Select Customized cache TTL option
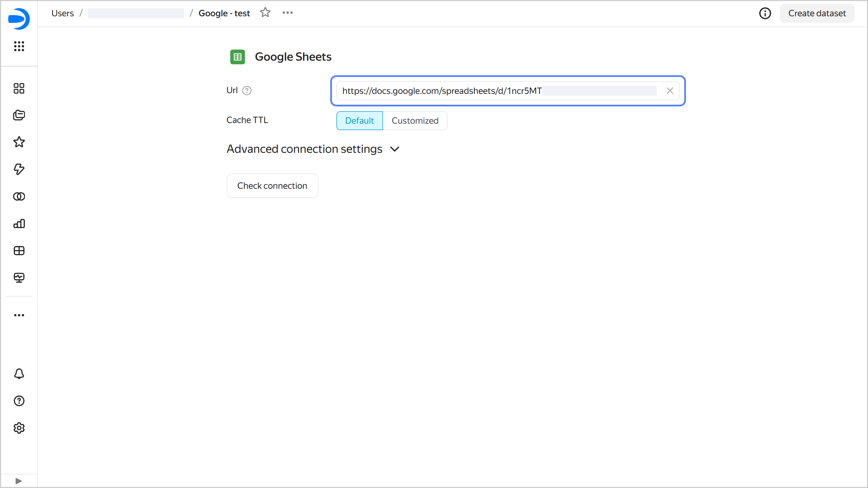The height and width of the screenshot is (488, 868). [415, 121]
